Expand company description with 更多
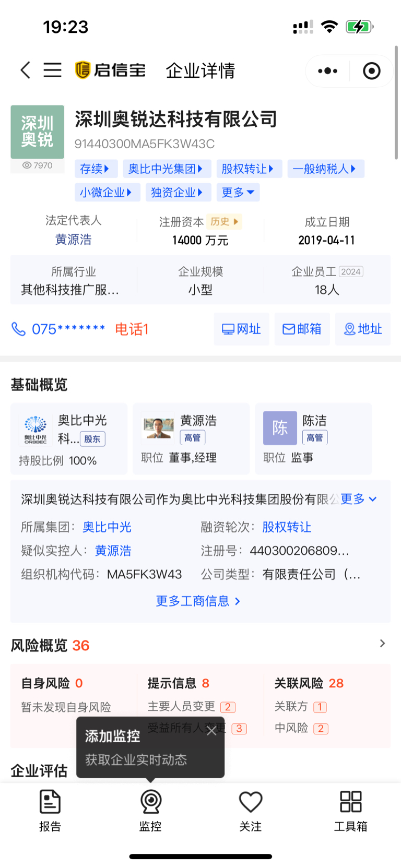The width and height of the screenshot is (401, 868). point(359,499)
